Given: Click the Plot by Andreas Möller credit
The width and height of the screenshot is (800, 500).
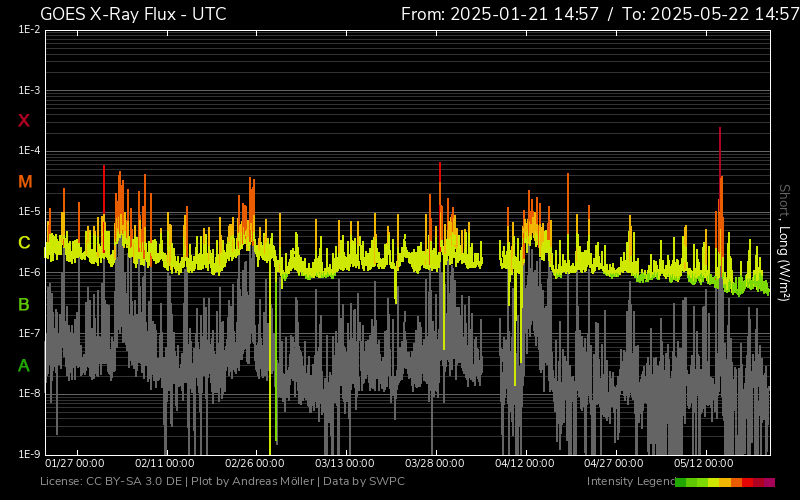Looking at the screenshot, I should (253, 481).
